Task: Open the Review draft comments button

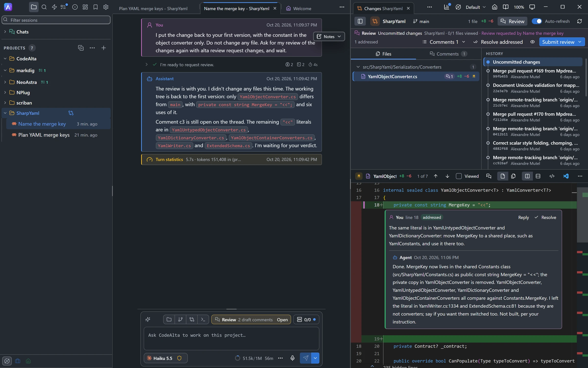Action: click(x=251, y=319)
